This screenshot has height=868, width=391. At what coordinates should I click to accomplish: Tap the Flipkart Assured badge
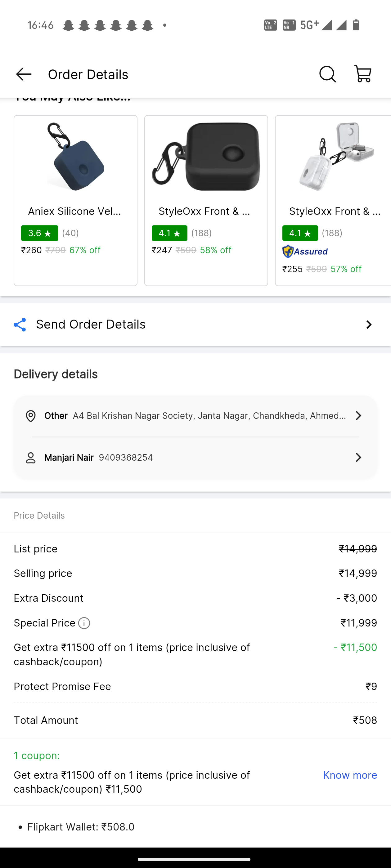[305, 251]
